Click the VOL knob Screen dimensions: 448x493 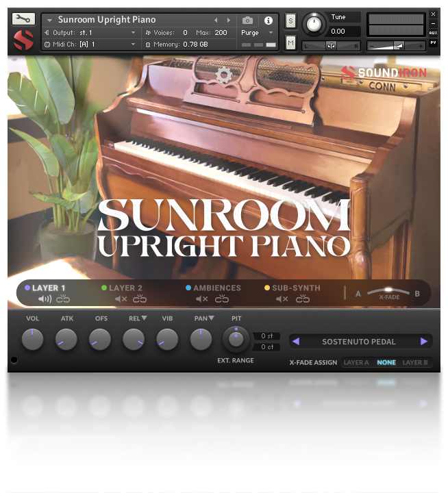(32, 339)
